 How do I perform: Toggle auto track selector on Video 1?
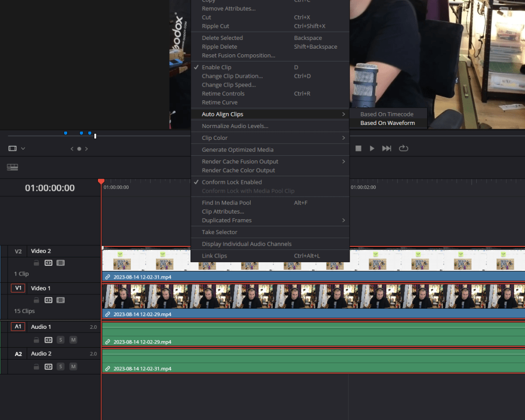[49, 300]
